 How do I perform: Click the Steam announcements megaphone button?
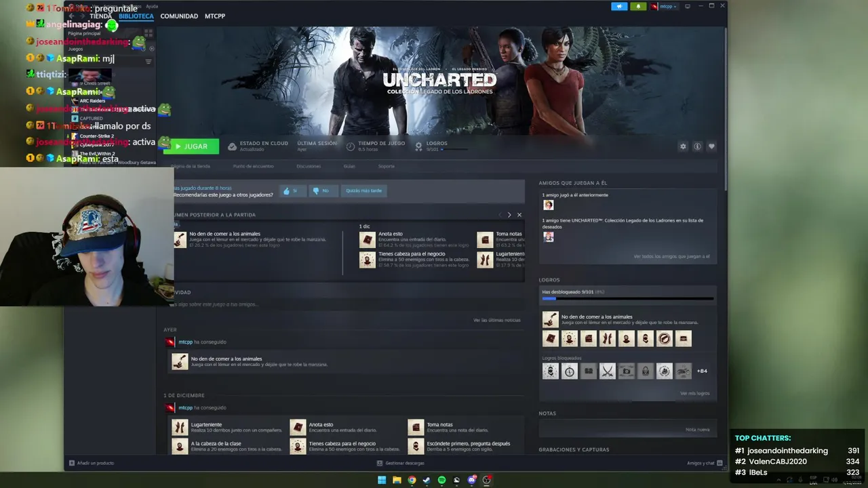619,6
